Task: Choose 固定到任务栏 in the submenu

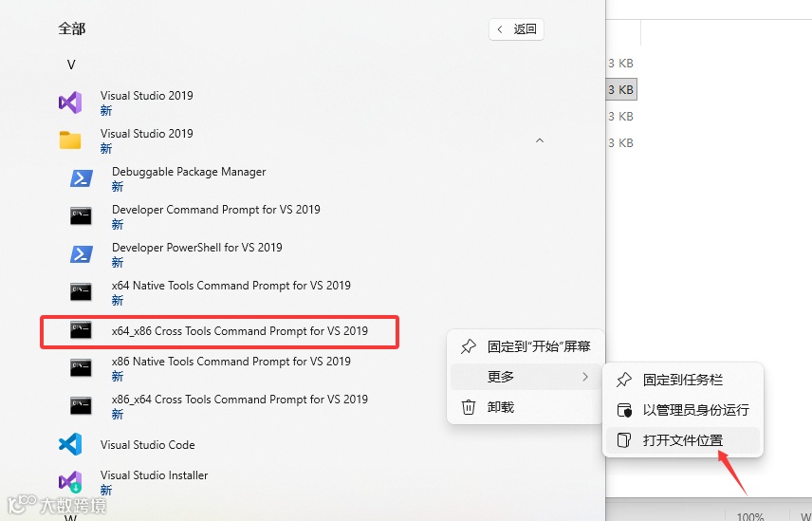Action: pyautogui.click(x=683, y=380)
